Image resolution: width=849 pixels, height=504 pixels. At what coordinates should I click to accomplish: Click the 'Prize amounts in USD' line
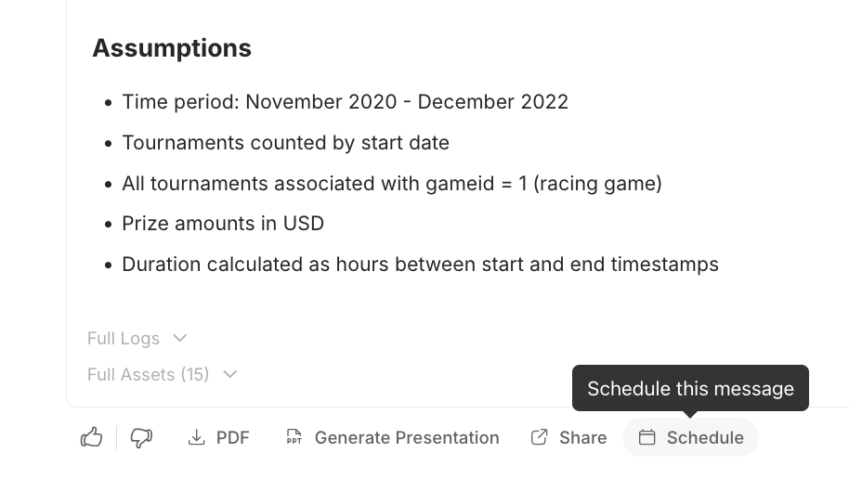pos(223,224)
